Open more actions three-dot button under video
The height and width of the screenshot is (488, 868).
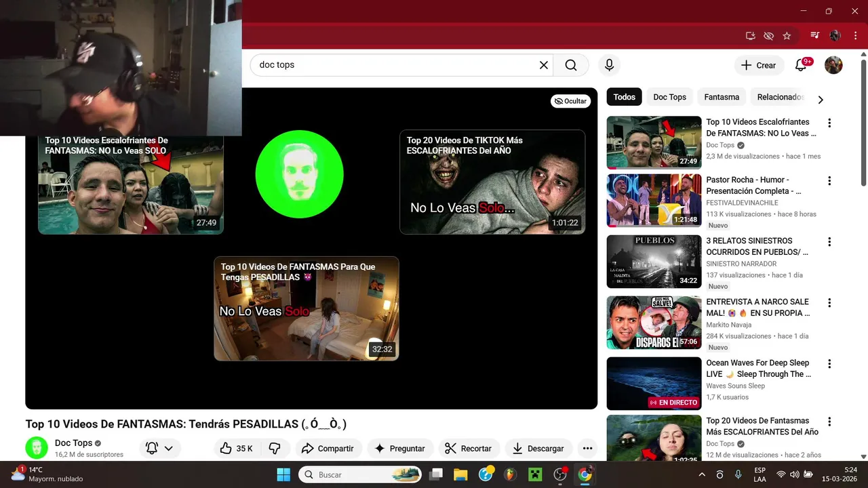(x=587, y=449)
